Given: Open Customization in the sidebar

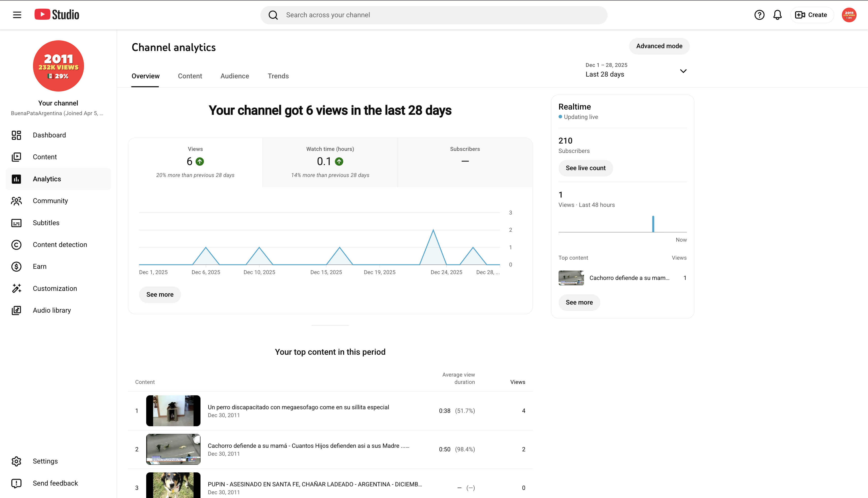Looking at the screenshot, I should click(x=58, y=288).
